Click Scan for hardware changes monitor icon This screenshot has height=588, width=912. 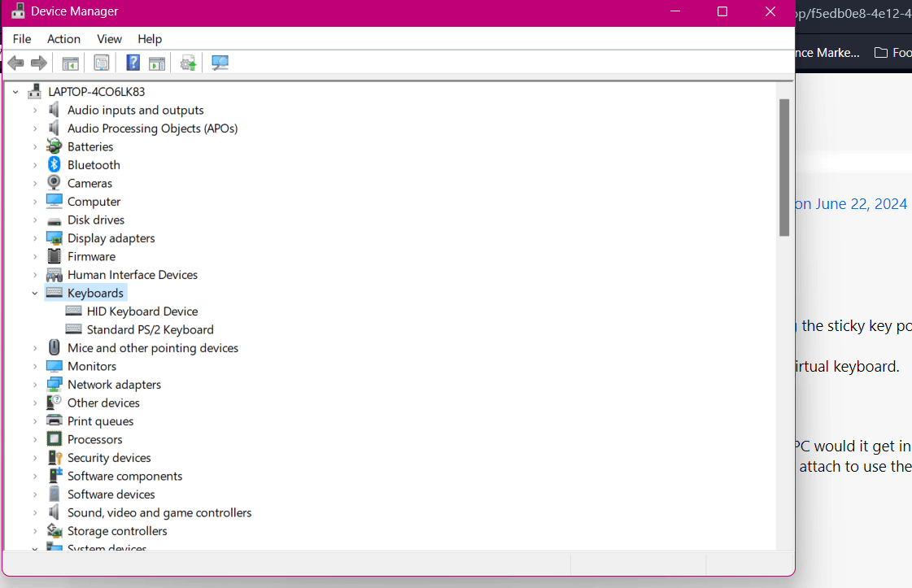[220, 63]
